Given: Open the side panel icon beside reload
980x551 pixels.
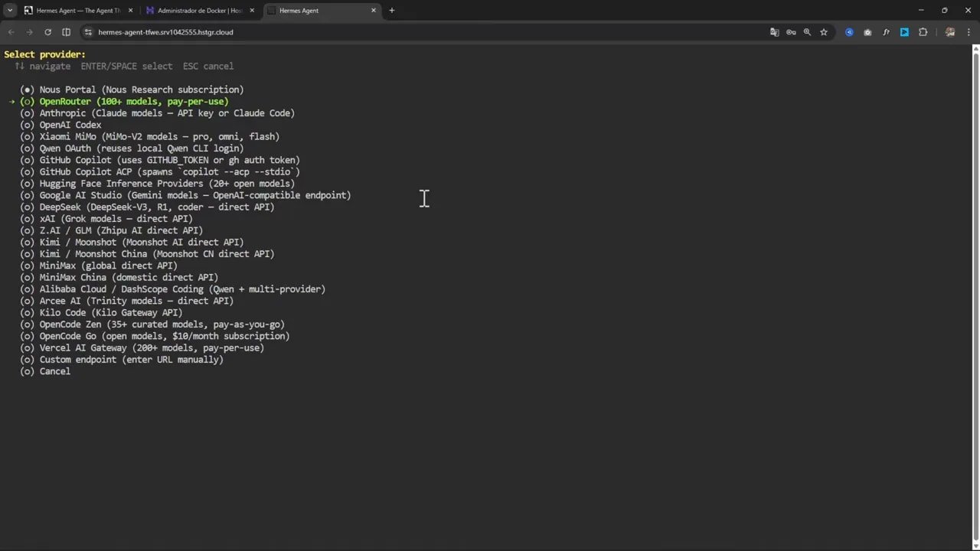Looking at the screenshot, I should click(66, 32).
